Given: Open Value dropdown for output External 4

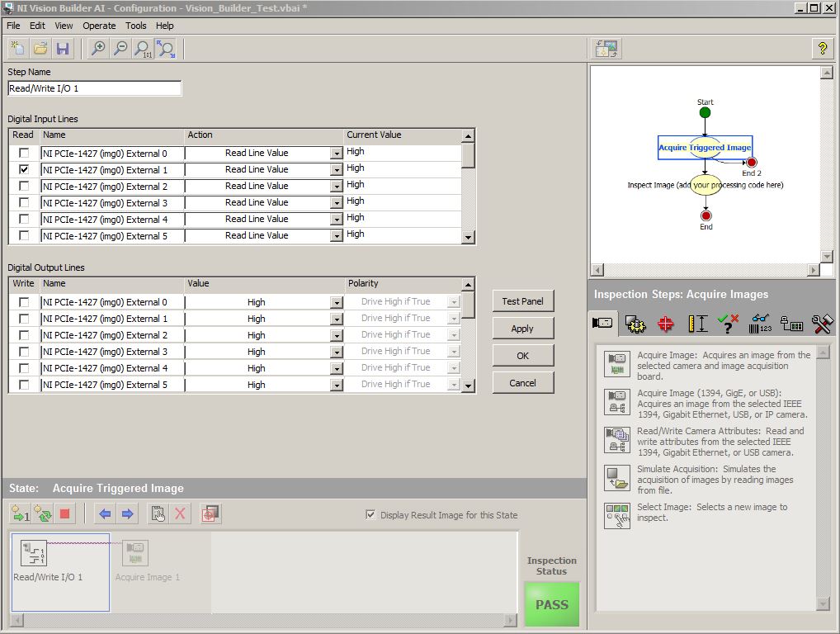Looking at the screenshot, I should tap(336, 369).
